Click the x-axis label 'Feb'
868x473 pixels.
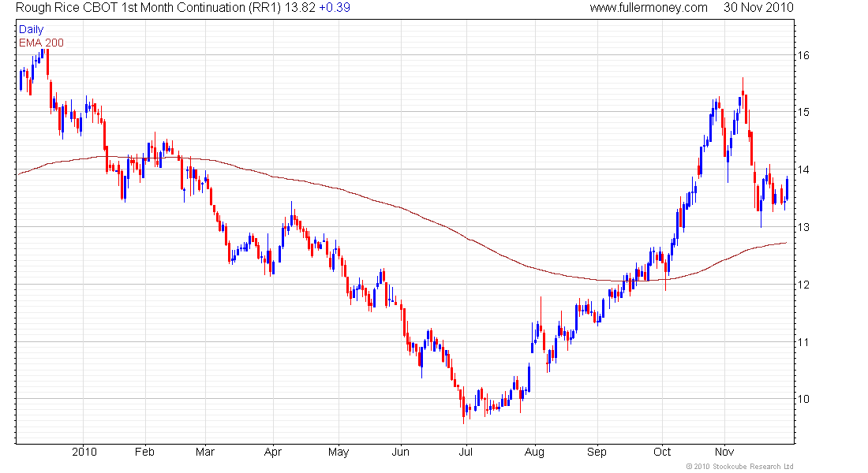coord(144,452)
